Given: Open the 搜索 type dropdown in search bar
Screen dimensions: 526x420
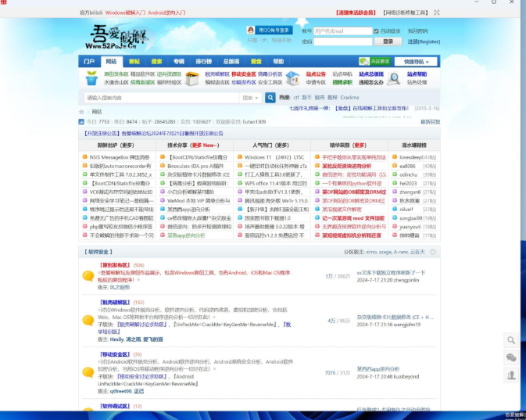Looking at the screenshot, I should pyautogui.click(x=250, y=98).
